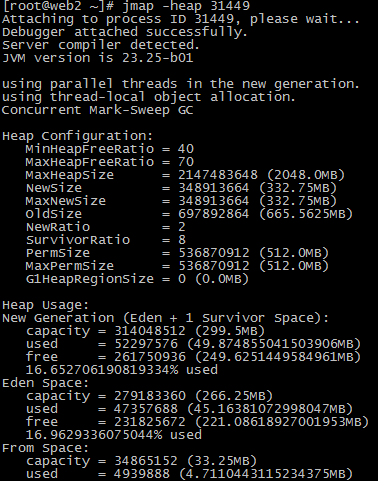
Task: Click the NewSize row label
Action: click(x=54, y=188)
